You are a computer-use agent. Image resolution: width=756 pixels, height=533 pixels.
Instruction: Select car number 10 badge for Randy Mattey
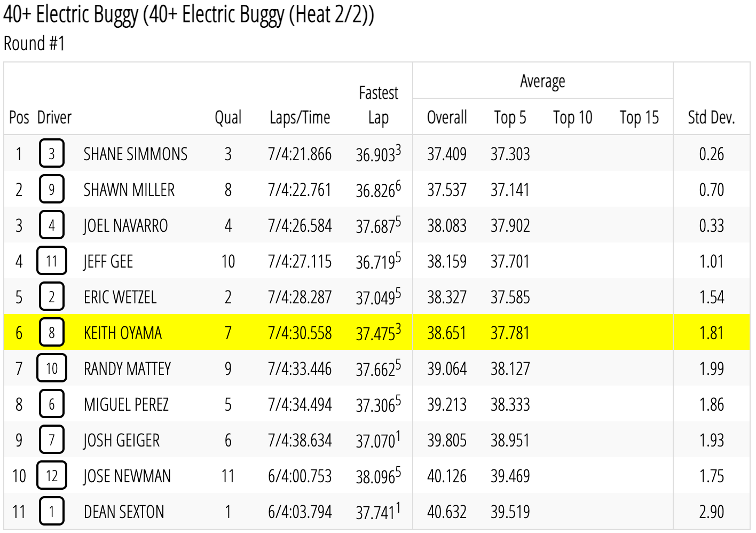[x=52, y=368]
